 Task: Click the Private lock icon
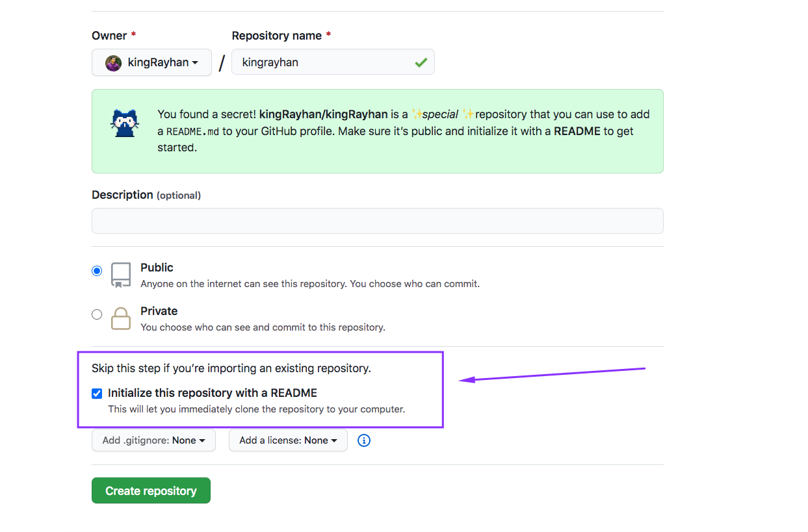[121, 318]
